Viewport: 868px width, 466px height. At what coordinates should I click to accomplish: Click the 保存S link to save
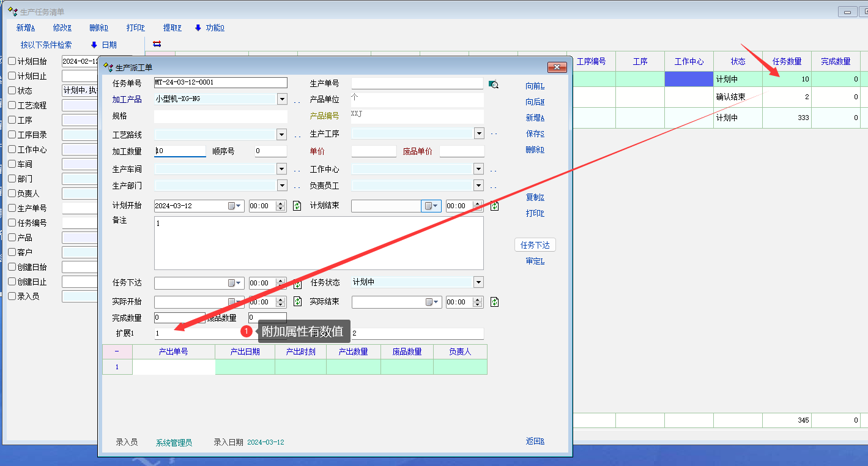pyautogui.click(x=535, y=133)
